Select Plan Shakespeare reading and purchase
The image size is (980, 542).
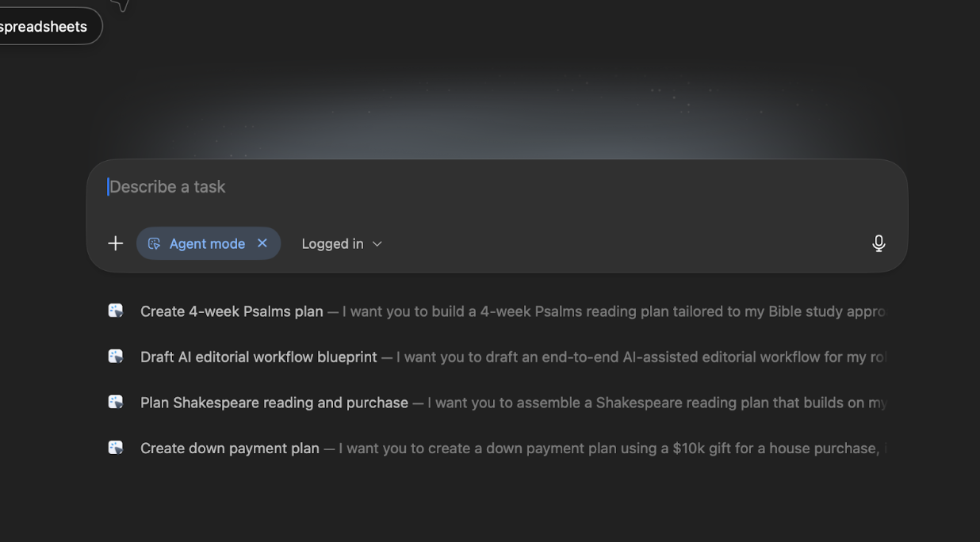pyautogui.click(x=274, y=403)
